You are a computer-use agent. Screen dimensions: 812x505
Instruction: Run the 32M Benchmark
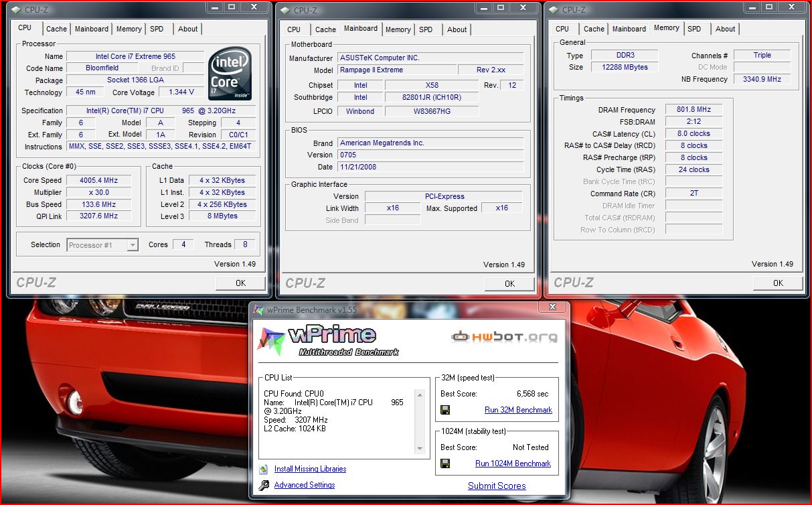[x=518, y=410]
